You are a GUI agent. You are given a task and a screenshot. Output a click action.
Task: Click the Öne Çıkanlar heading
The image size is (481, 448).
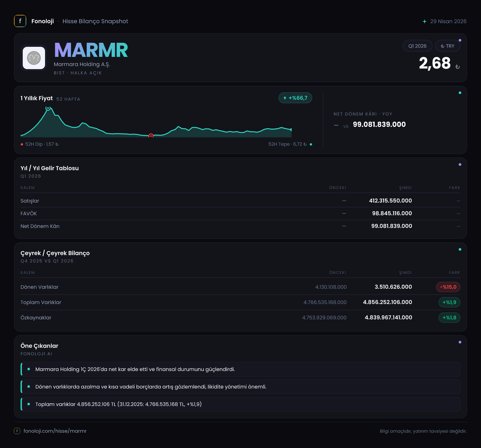point(39,346)
